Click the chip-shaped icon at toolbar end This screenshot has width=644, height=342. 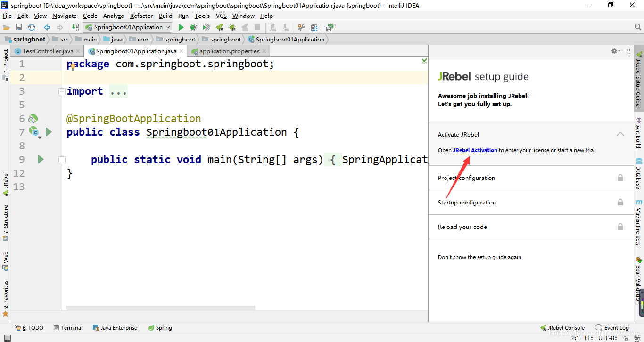[x=330, y=27]
